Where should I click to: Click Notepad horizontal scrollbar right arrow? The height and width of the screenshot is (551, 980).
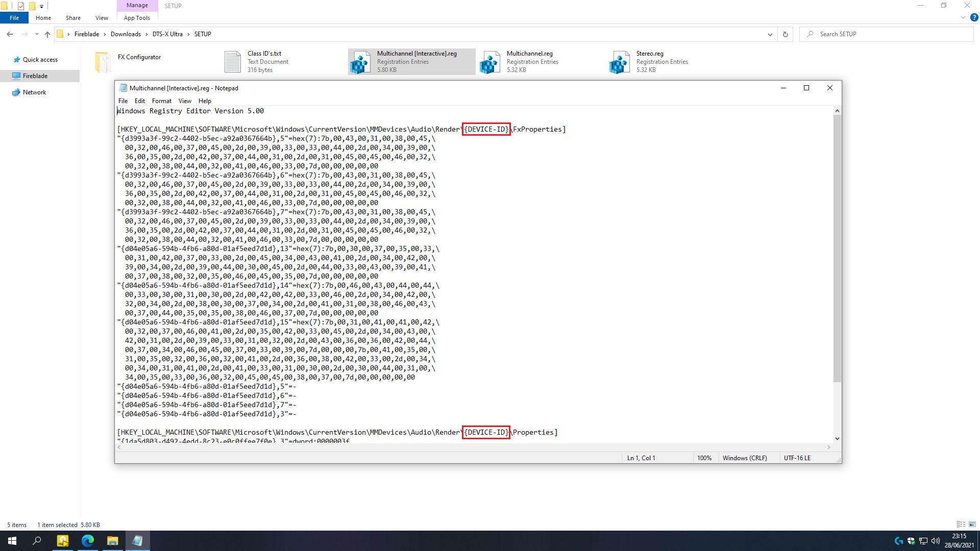click(x=829, y=447)
